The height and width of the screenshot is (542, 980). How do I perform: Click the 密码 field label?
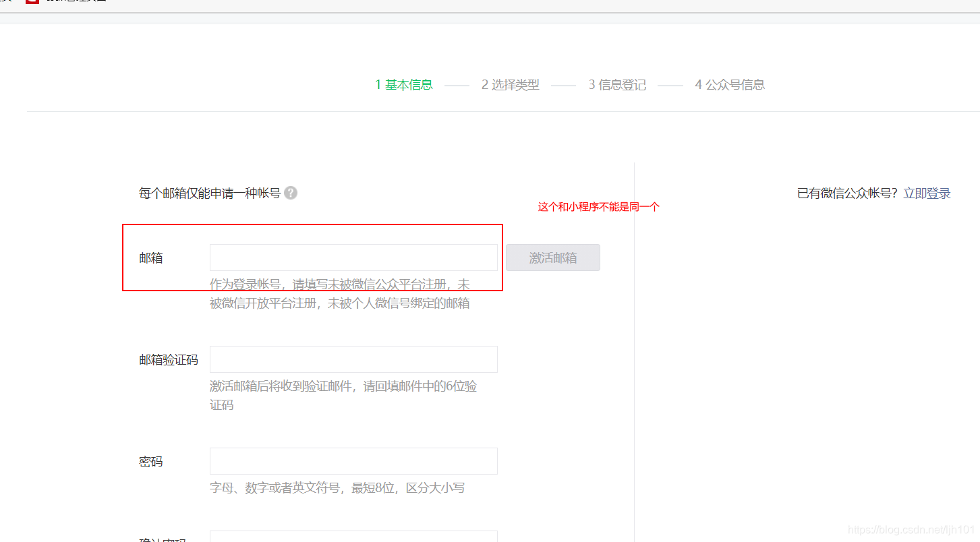[x=151, y=462]
